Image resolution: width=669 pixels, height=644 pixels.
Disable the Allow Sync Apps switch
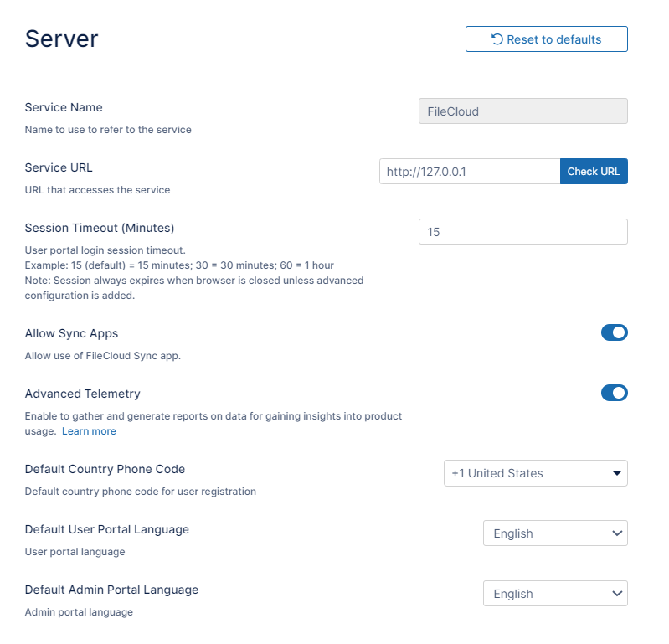tap(614, 333)
